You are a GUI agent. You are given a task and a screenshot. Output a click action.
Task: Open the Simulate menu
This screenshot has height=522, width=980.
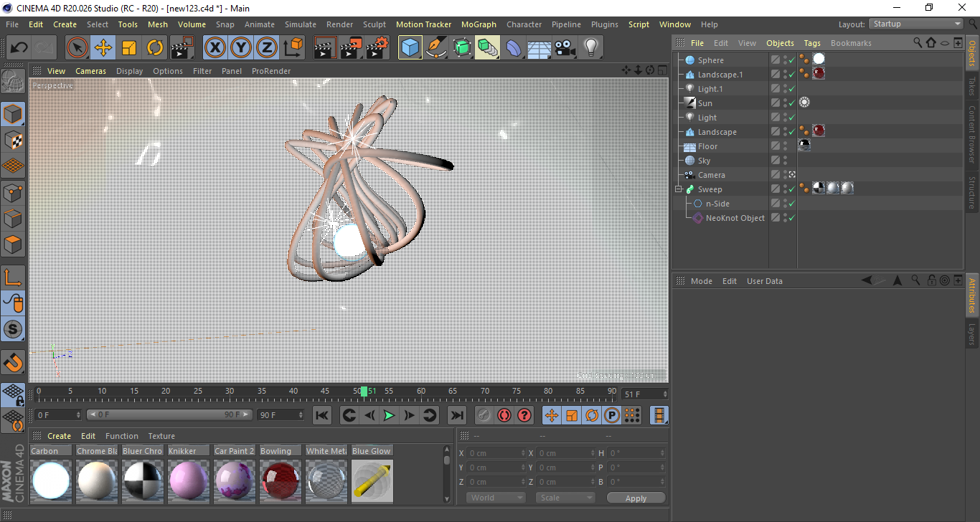300,24
